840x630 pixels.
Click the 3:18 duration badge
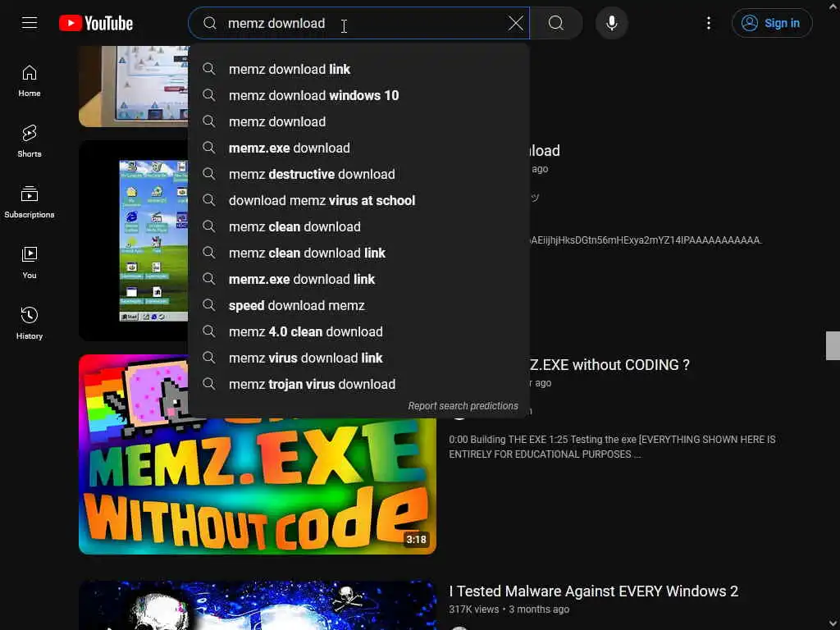coord(416,540)
